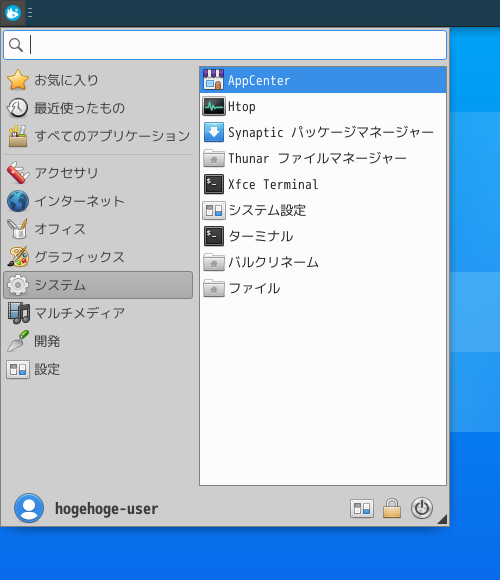Open the オフィス category

click(98, 229)
